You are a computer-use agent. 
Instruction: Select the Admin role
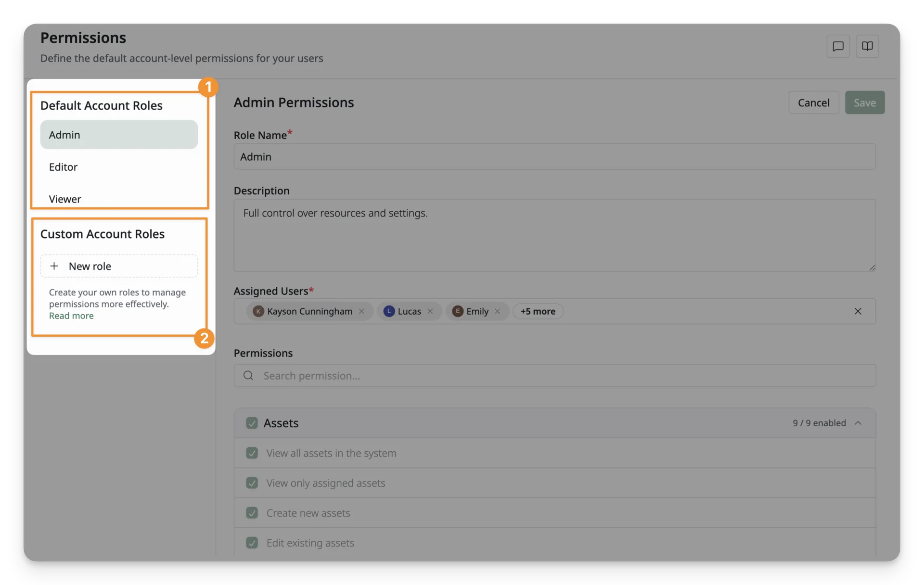(x=119, y=135)
